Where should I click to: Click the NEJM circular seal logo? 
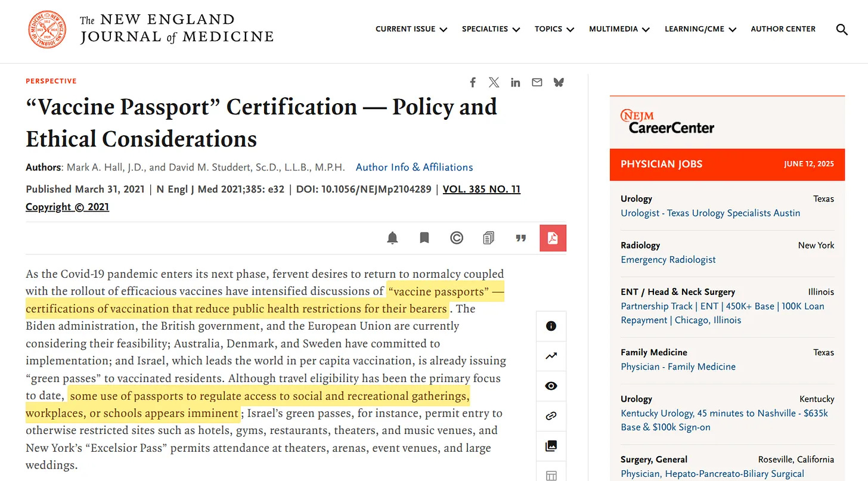(47, 29)
